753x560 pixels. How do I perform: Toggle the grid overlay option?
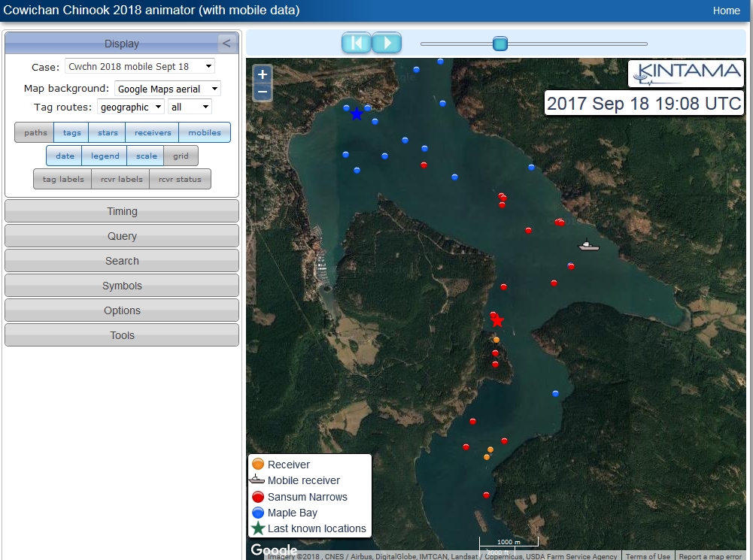click(181, 156)
